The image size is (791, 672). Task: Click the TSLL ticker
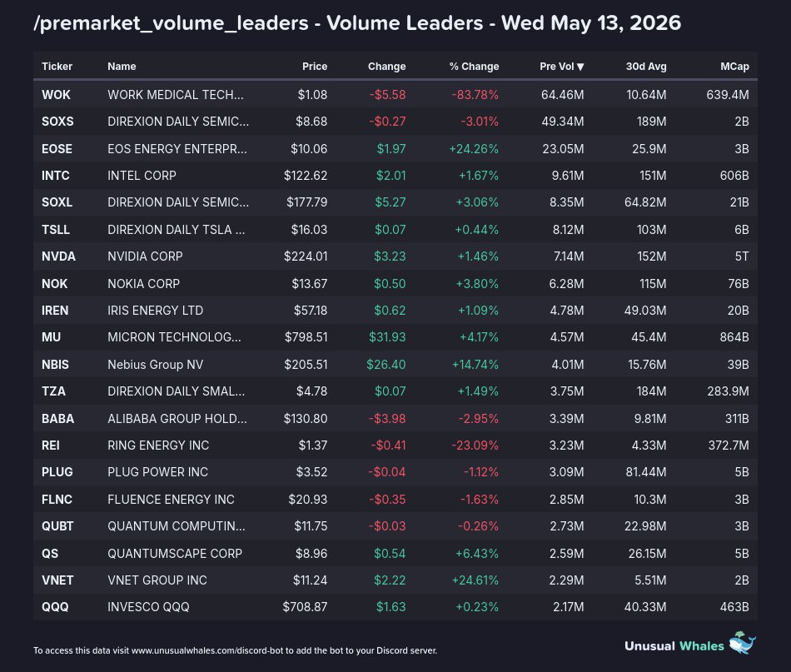56,230
